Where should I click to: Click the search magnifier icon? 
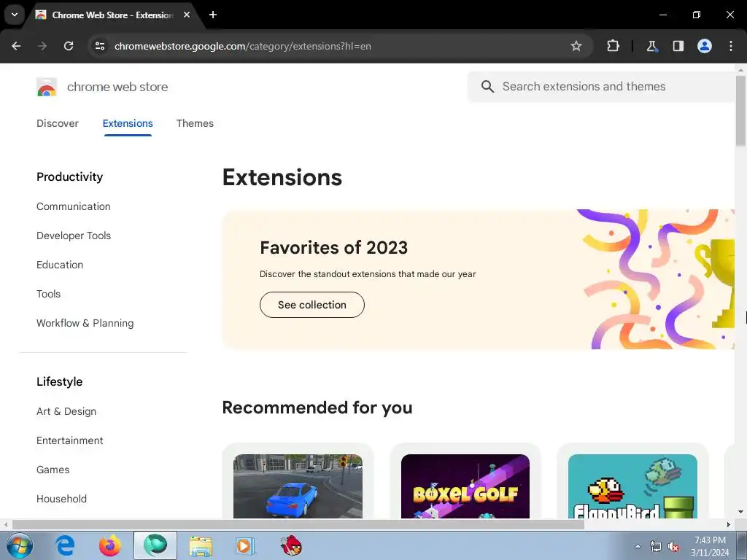coord(487,87)
